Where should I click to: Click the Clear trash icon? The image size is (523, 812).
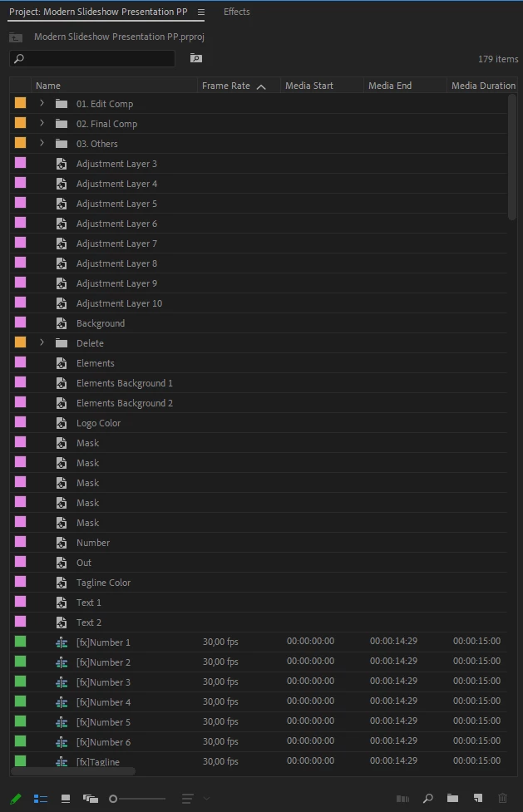(x=502, y=798)
